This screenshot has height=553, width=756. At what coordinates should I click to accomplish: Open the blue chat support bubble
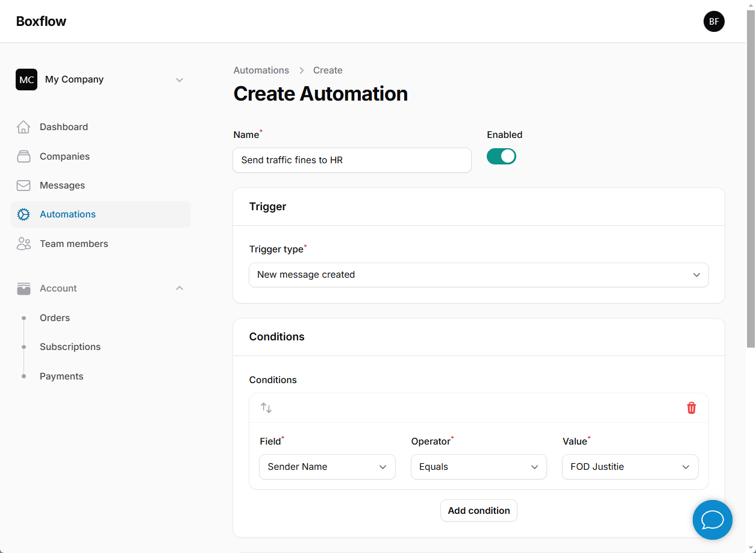click(712, 519)
